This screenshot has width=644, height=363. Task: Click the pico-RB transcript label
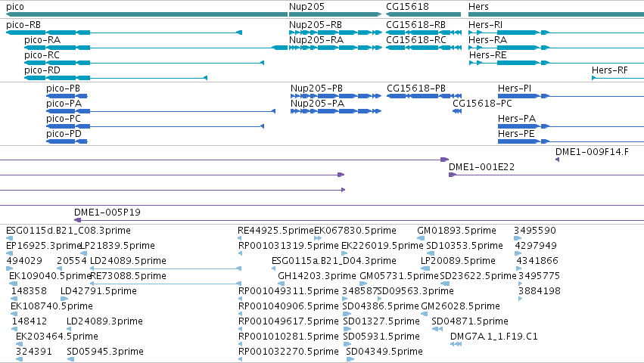(23, 25)
